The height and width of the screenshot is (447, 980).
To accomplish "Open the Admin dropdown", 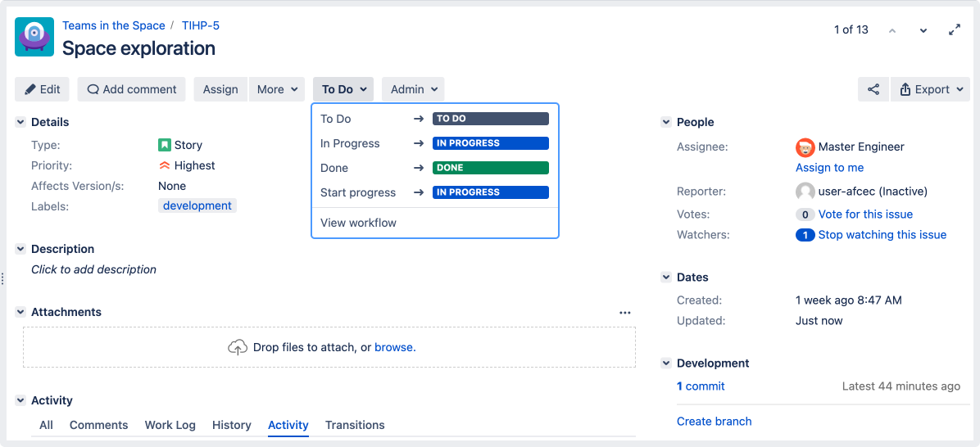I will click(x=415, y=89).
